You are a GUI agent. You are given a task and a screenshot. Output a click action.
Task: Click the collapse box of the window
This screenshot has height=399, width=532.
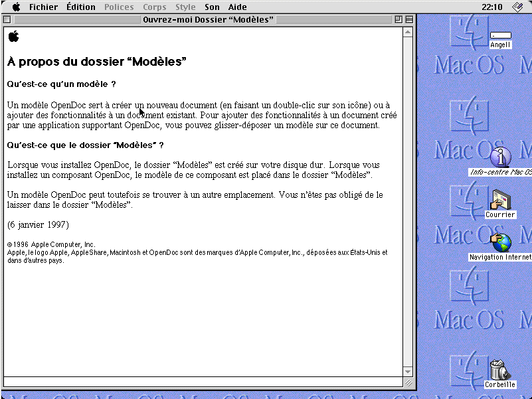410,20
